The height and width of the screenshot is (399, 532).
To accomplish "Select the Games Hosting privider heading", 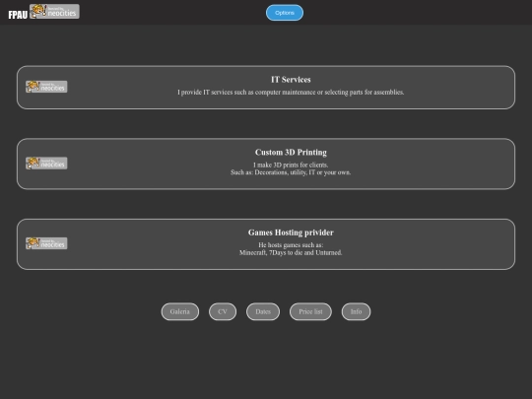I will pyautogui.click(x=291, y=233).
